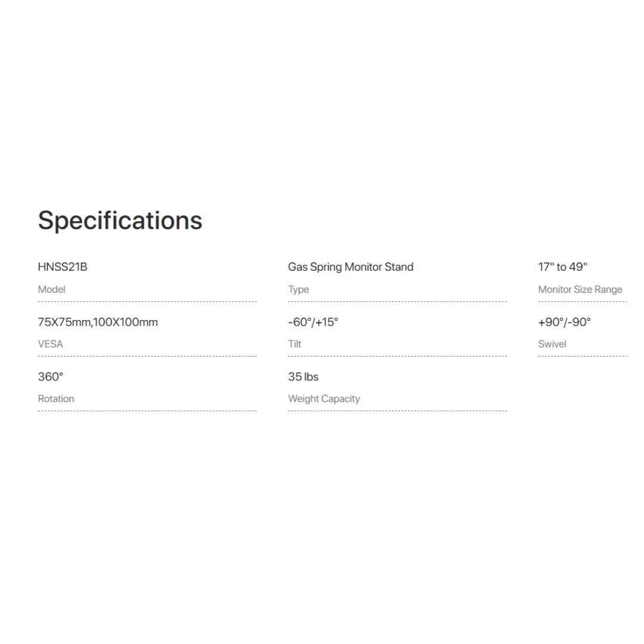
Task: Click the VESA label
Action: pos(50,344)
